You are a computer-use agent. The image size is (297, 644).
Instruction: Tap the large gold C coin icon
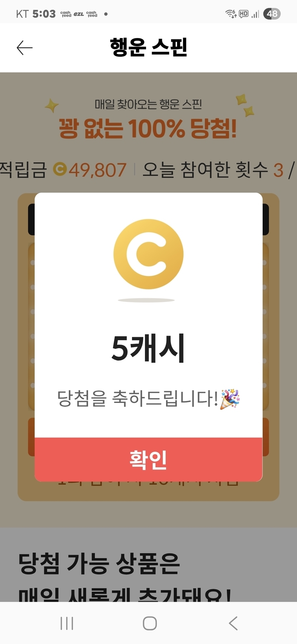point(148,254)
